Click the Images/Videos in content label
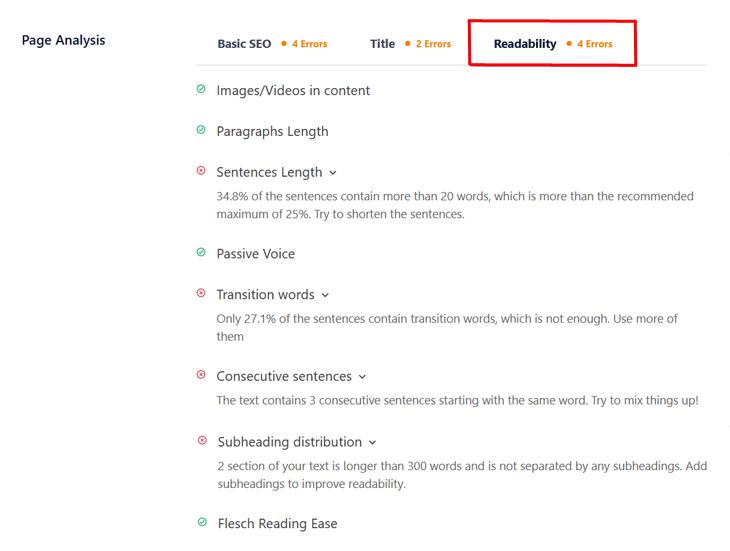730x551 pixels. click(x=293, y=90)
